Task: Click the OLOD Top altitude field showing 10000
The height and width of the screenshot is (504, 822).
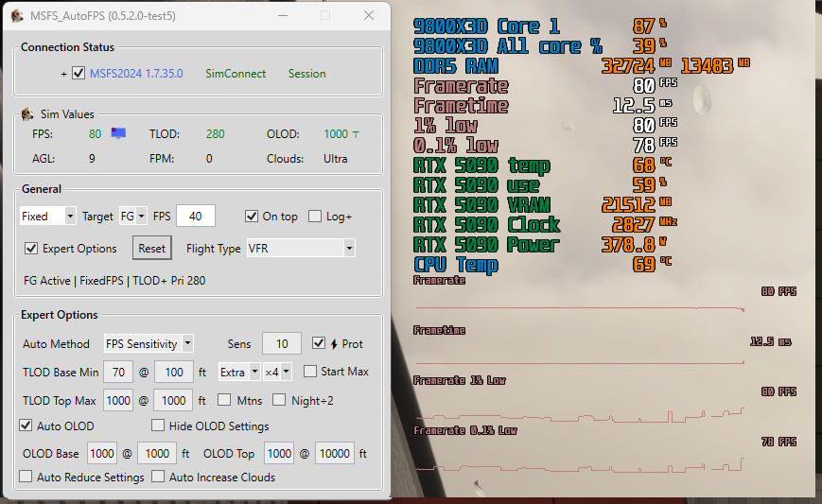Action: pyautogui.click(x=335, y=453)
